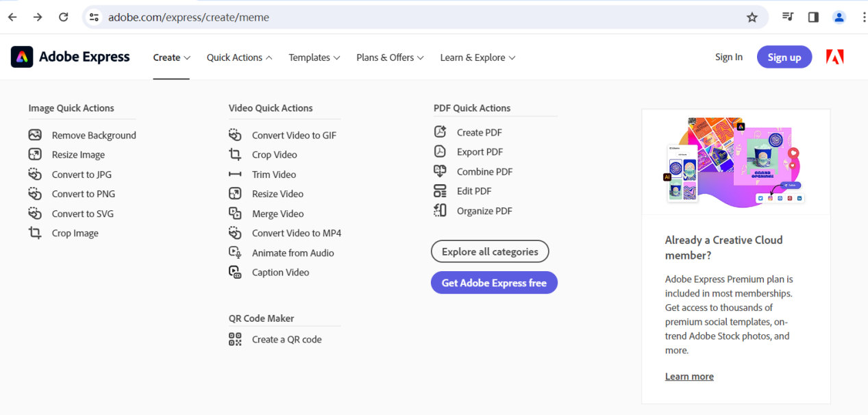Click the Edit PDF icon
This screenshot has width=868, height=415.
pos(440,191)
